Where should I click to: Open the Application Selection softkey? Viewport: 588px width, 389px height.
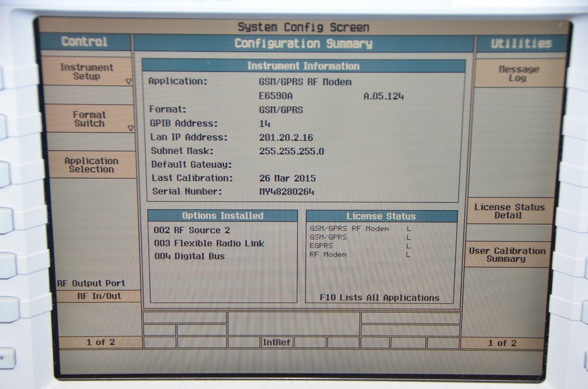point(91,165)
